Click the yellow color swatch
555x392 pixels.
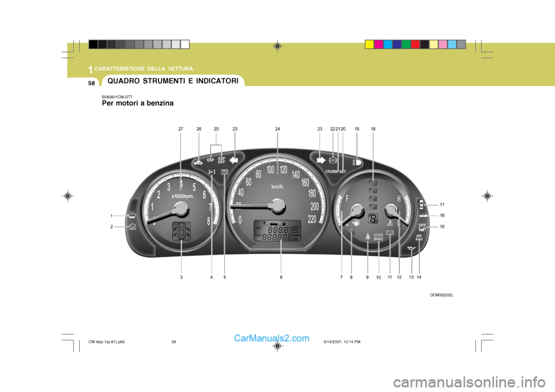(x=369, y=45)
